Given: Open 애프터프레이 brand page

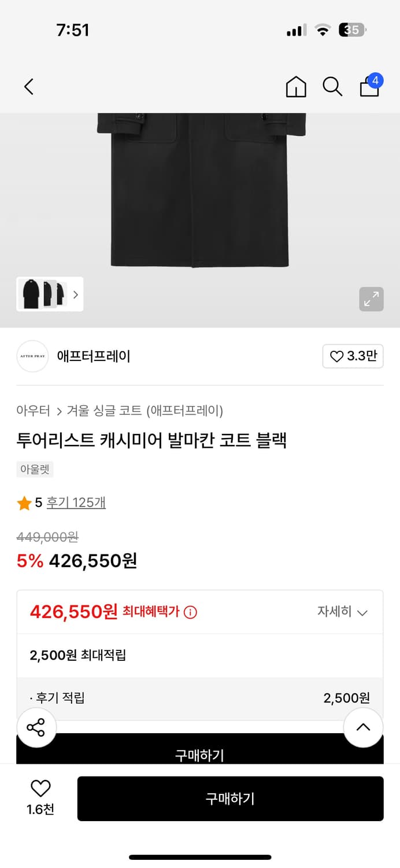Looking at the screenshot, I should coord(94,356).
